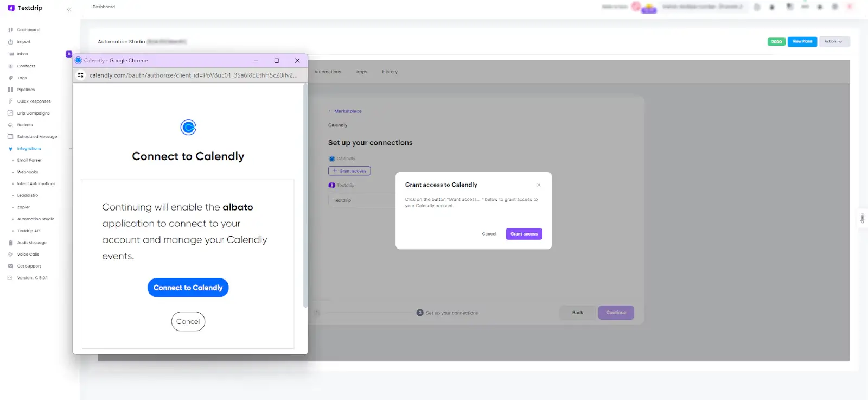Open the Tags sidebar icon
The image size is (868, 400).
(x=10, y=78)
